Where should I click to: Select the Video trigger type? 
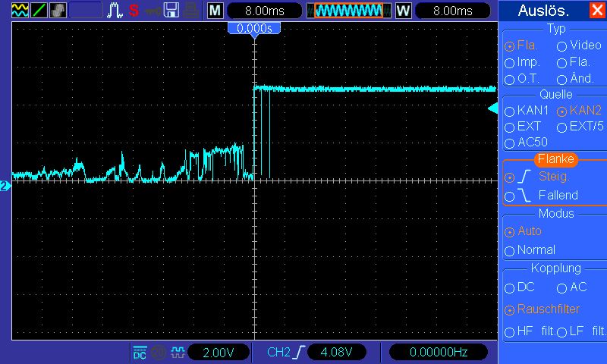579,45
